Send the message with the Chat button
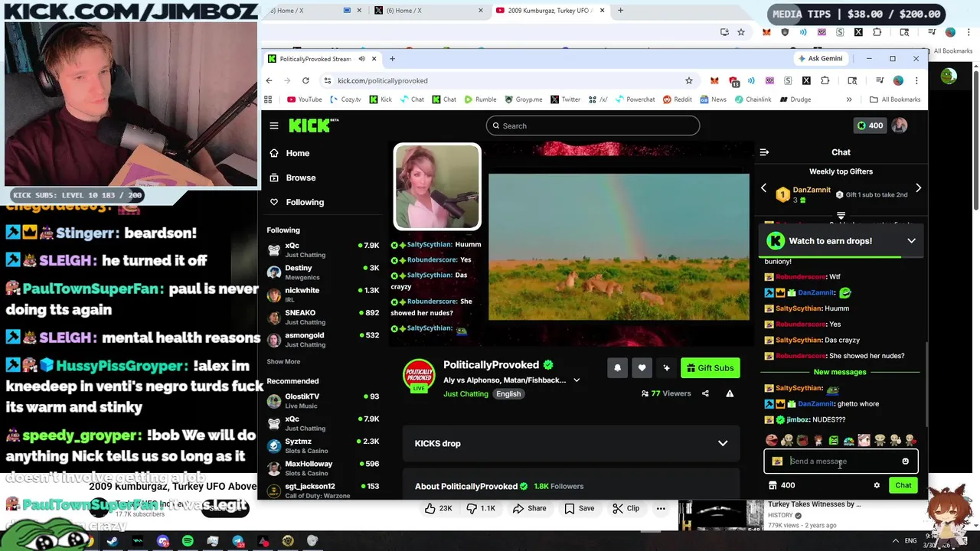 tap(903, 485)
